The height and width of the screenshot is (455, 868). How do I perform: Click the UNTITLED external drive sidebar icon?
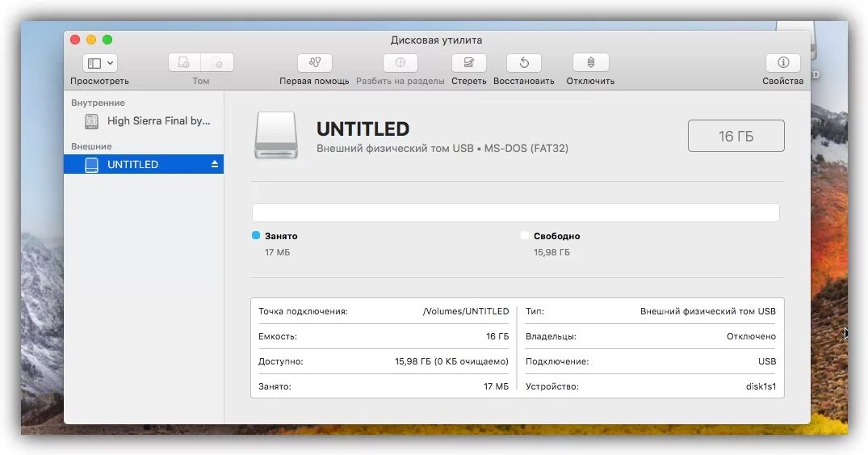92,165
